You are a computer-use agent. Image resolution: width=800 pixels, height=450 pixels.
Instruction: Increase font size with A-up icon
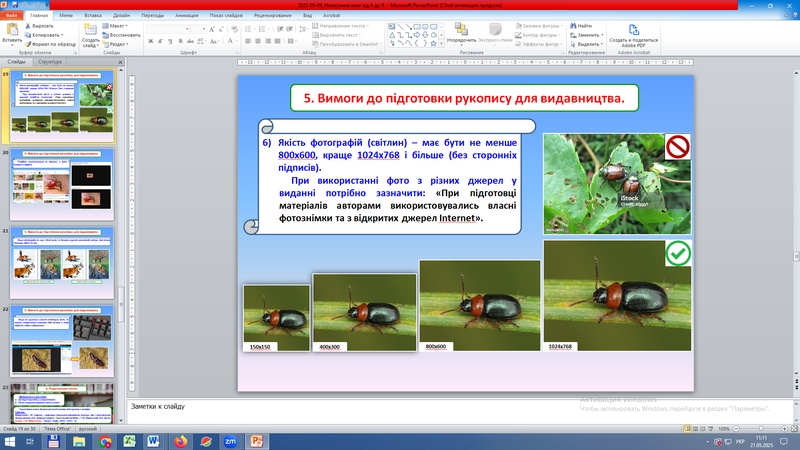[212, 30]
